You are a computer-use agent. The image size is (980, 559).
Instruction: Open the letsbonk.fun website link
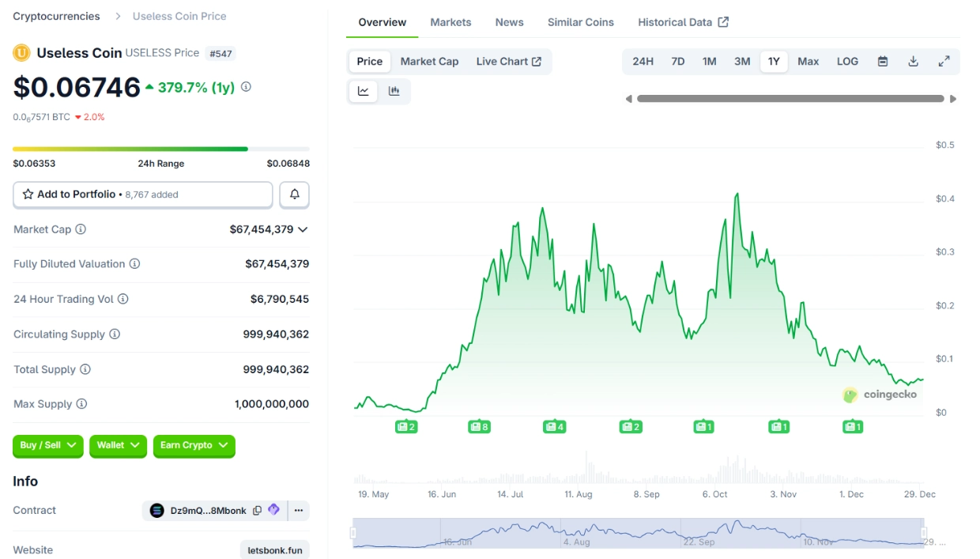[x=274, y=550]
